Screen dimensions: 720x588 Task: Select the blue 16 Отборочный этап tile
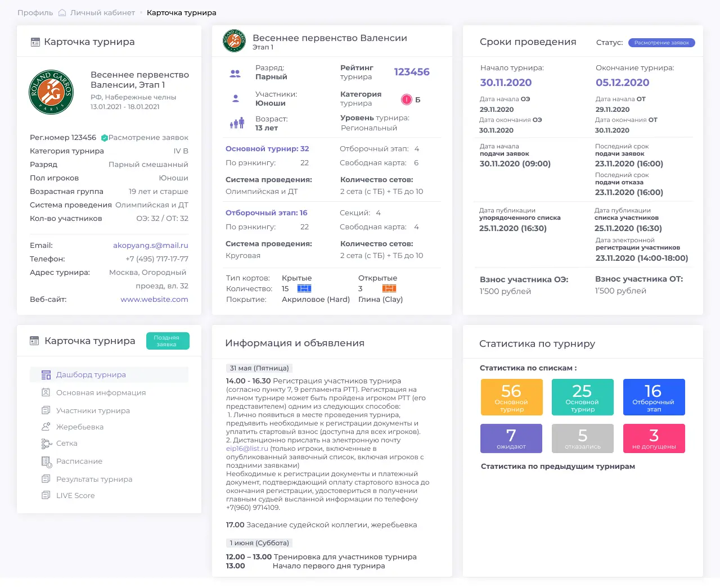point(654,397)
